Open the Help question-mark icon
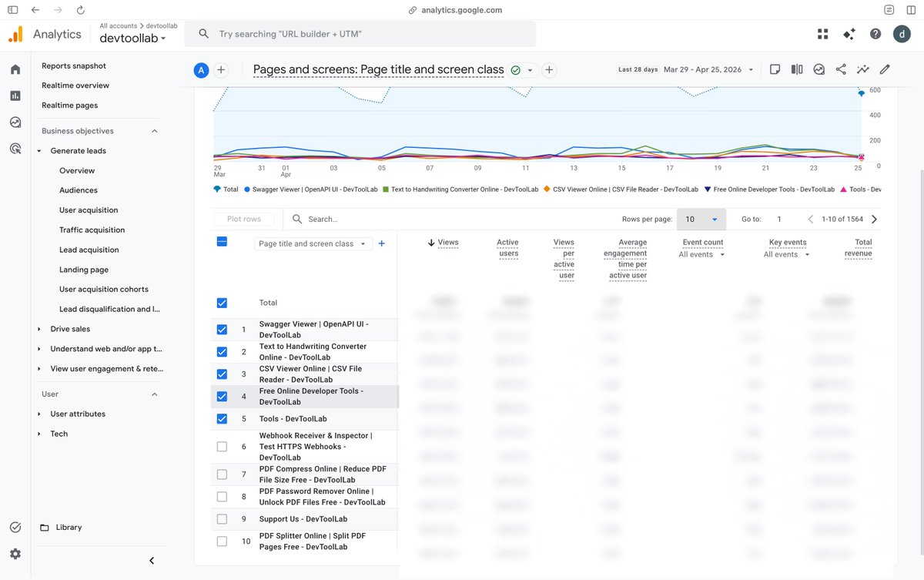The height and width of the screenshot is (580, 924). click(875, 34)
